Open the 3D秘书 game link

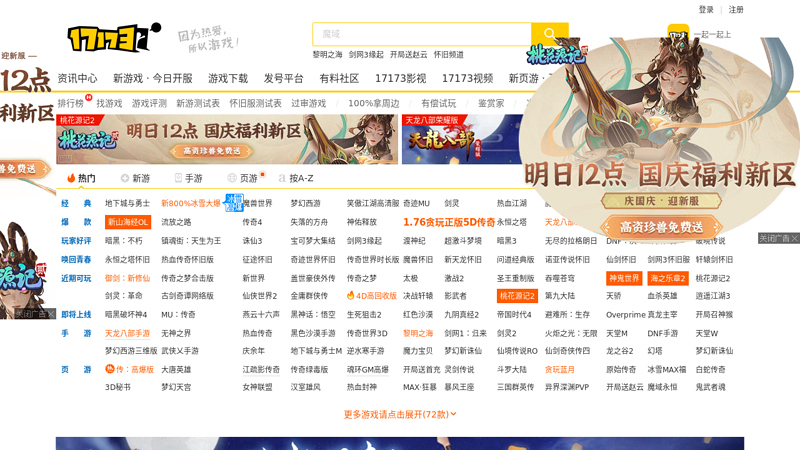(x=117, y=387)
